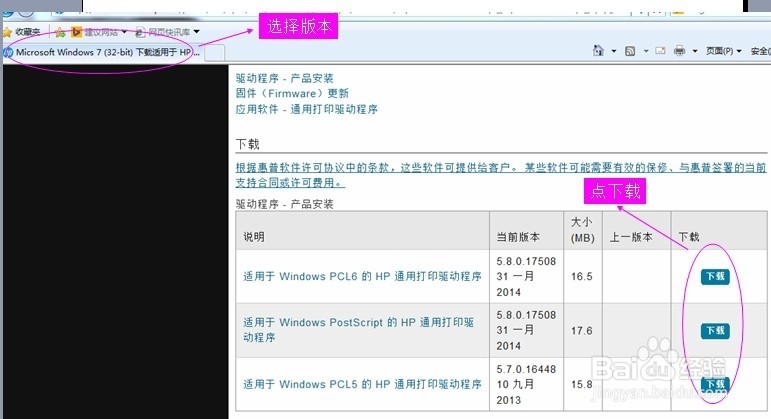Click the read mail envelope icon
This screenshot has height=419, width=771.
[x=660, y=51]
